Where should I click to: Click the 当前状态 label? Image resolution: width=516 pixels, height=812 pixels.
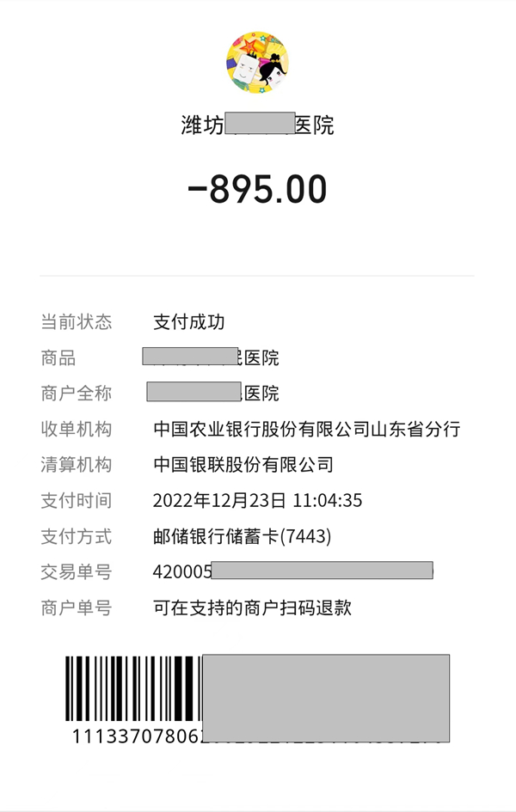(x=76, y=322)
